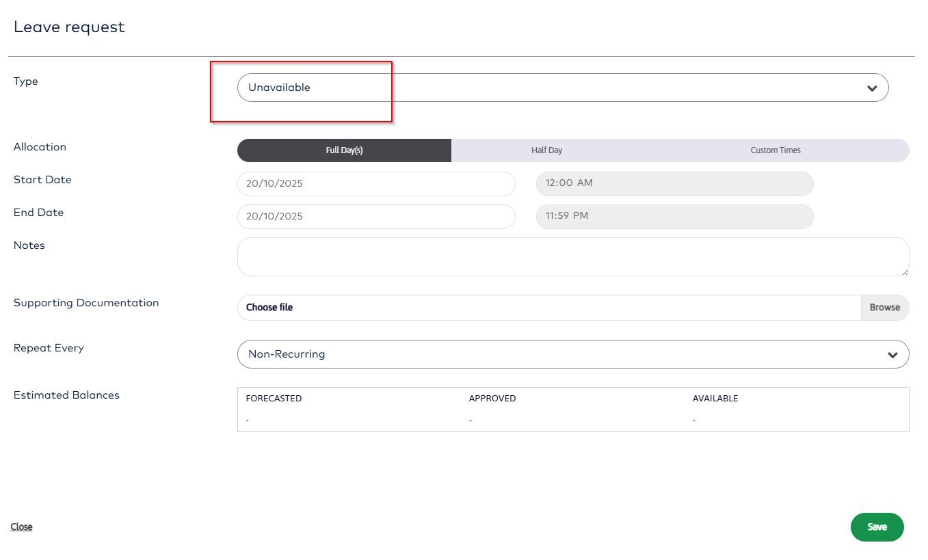Select Full Day(s) allocation option
928x560 pixels.
tap(344, 150)
